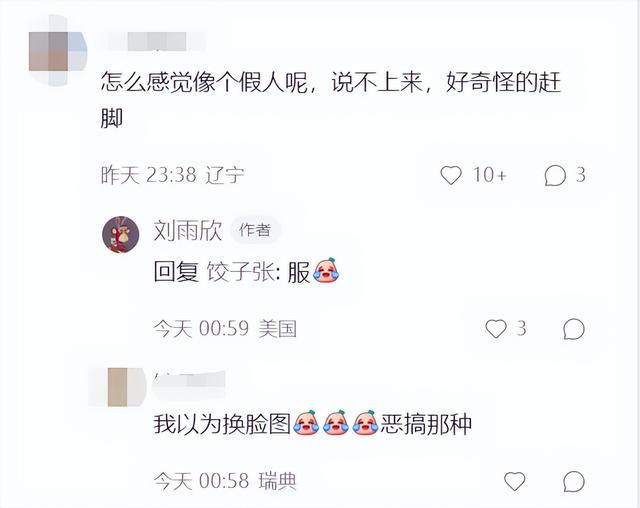Click the reply count 3 on first comment
This screenshot has width=640, height=508.
[581, 175]
